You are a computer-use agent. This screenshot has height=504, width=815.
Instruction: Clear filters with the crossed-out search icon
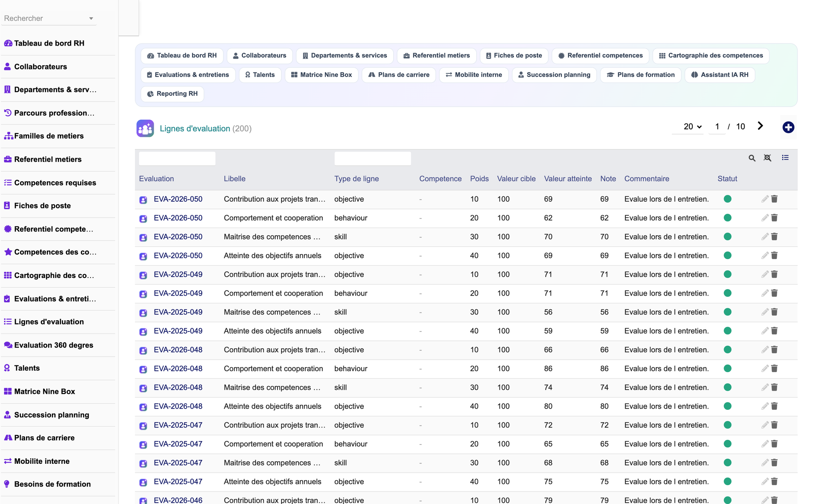(767, 158)
